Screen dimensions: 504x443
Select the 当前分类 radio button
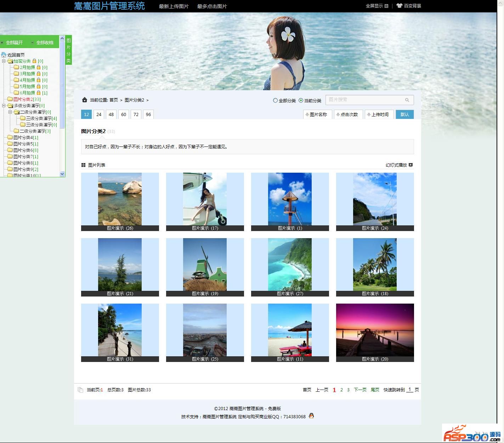pos(301,100)
